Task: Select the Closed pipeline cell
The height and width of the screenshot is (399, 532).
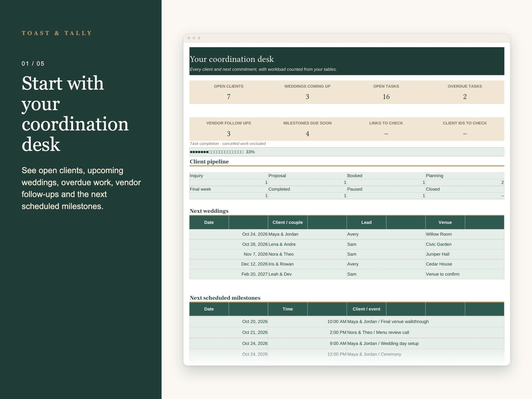Action: 465,189
